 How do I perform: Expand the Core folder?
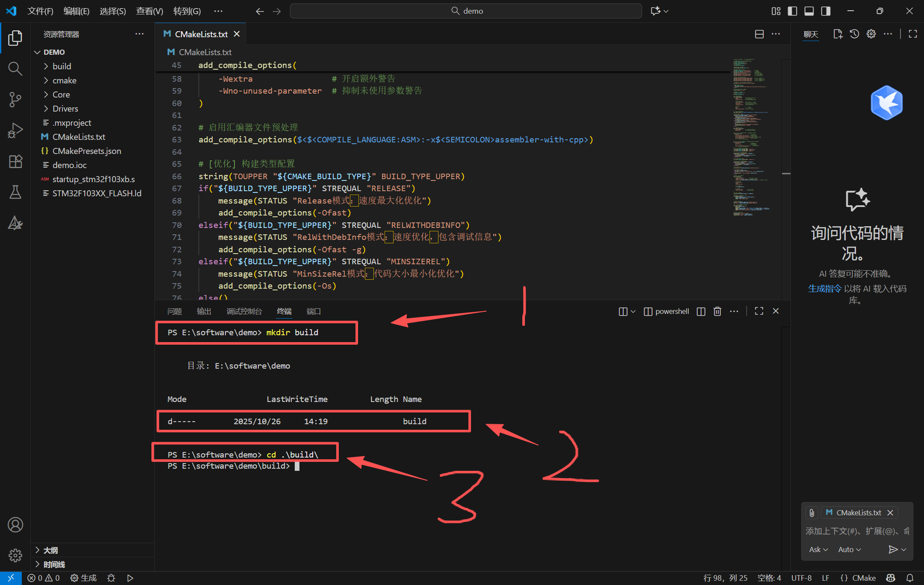[x=61, y=94]
